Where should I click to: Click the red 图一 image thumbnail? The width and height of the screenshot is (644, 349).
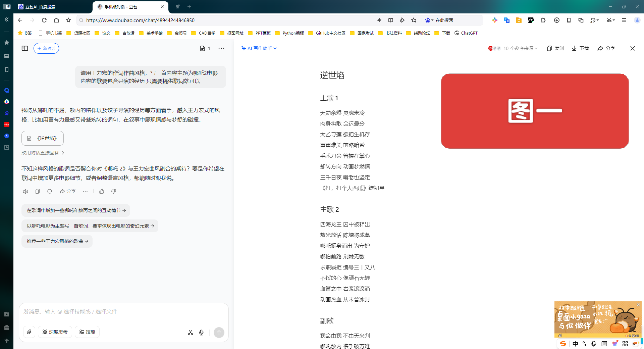(535, 111)
